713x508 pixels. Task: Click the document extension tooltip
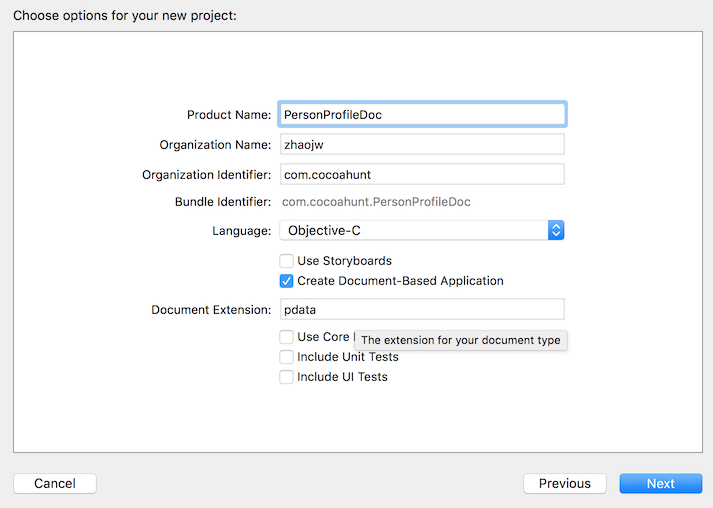coord(460,340)
